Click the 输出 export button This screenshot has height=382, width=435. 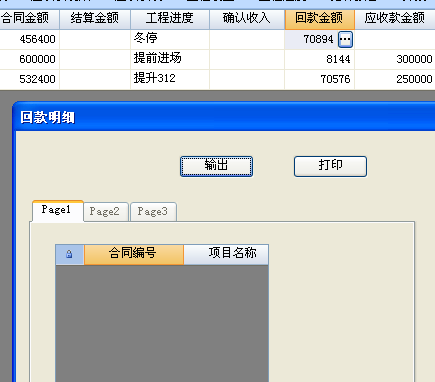click(216, 166)
